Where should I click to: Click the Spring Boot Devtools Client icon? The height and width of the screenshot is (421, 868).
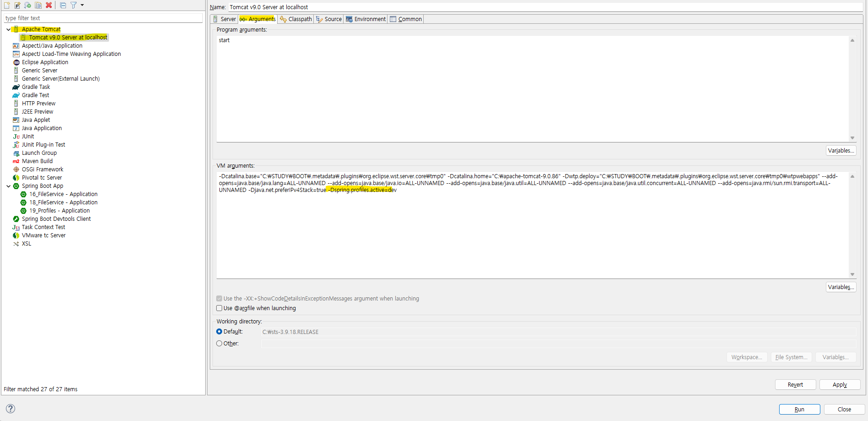click(x=16, y=219)
